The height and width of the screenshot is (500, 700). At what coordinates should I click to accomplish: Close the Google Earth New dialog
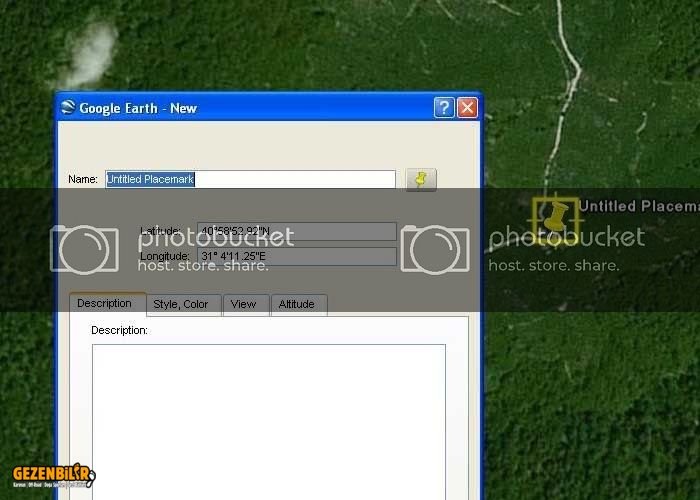click(x=467, y=108)
